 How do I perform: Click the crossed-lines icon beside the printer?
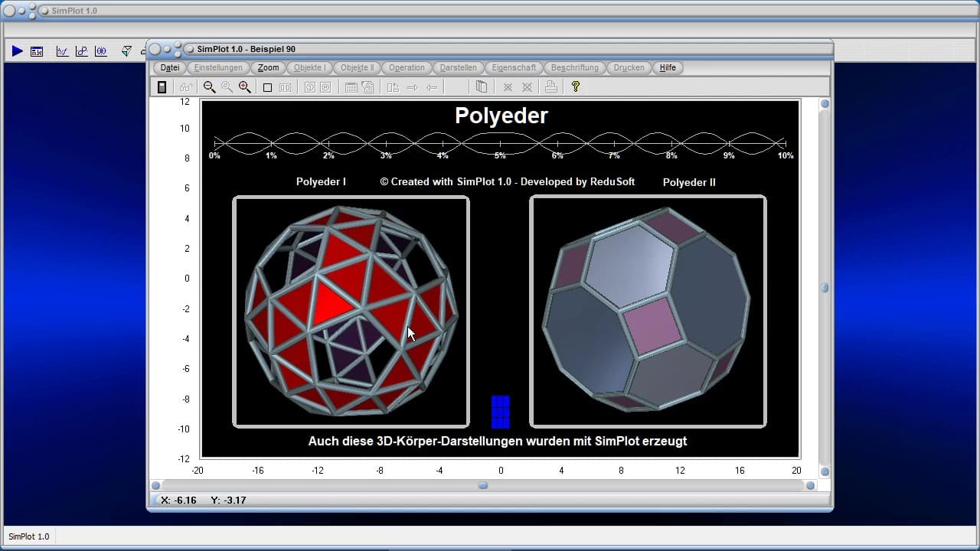pyautogui.click(x=527, y=87)
